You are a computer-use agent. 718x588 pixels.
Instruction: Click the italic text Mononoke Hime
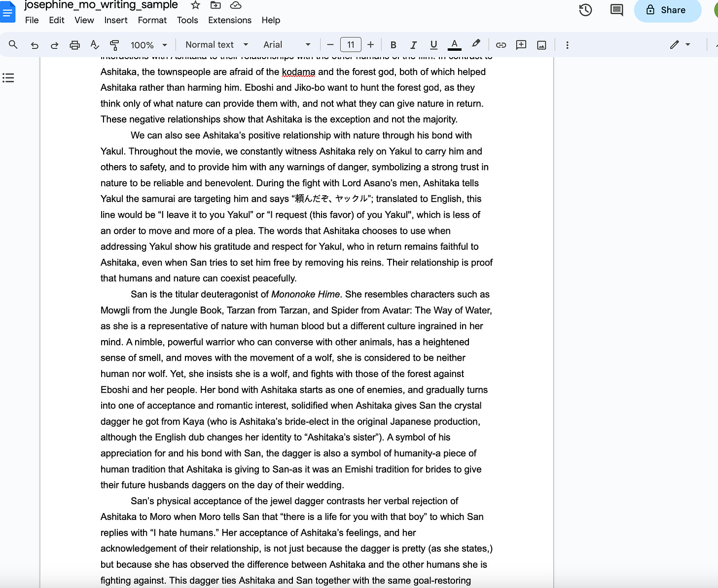(305, 294)
